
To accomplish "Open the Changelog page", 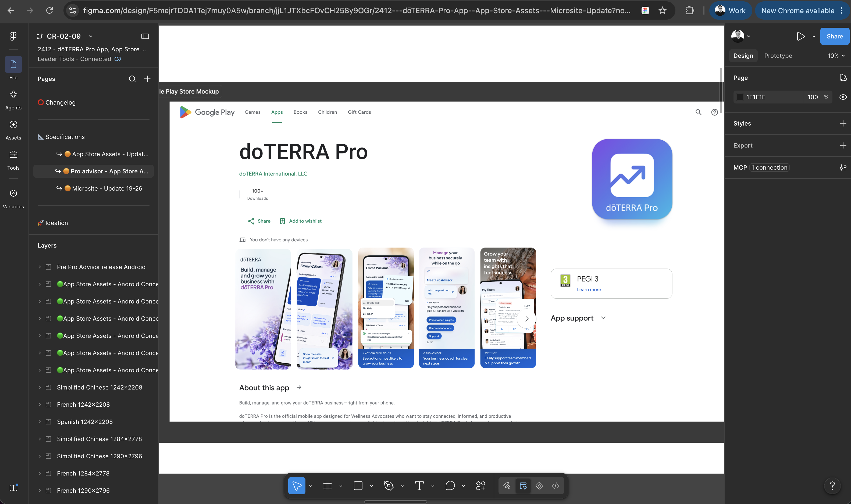I will (x=60, y=103).
